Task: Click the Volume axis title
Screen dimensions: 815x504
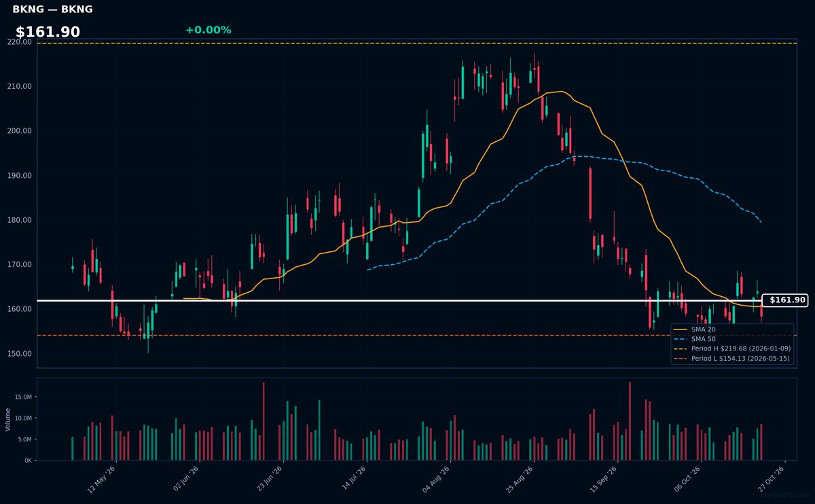Action: [x=8, y=419]
